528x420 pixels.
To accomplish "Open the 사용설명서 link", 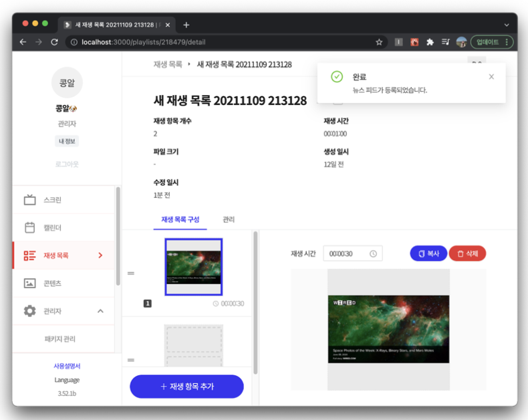I will point(67,366).
